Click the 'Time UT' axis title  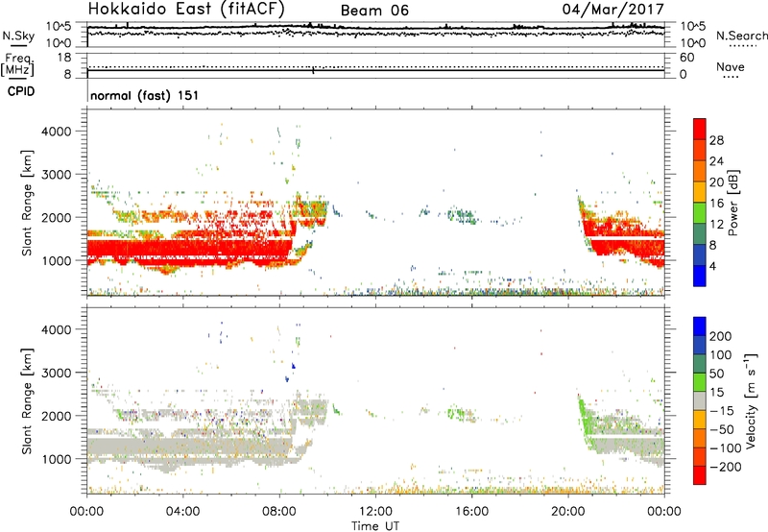(x=375, y=525)
